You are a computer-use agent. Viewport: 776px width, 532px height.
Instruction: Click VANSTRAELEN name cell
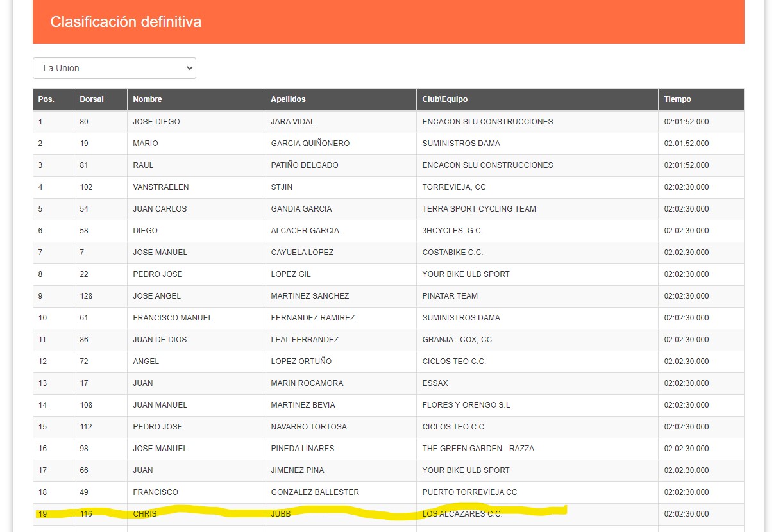pos(161,187)
